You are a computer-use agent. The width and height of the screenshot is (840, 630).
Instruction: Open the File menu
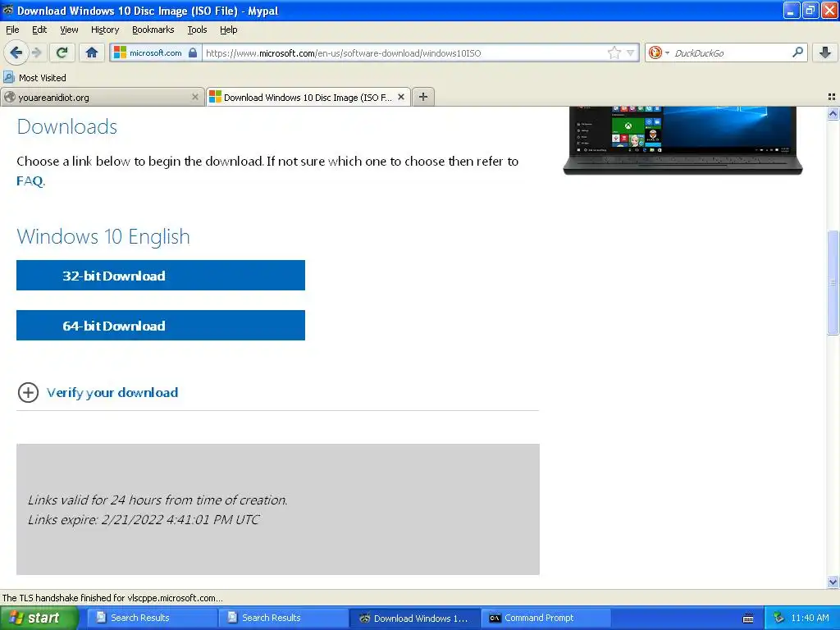point(12,30)
